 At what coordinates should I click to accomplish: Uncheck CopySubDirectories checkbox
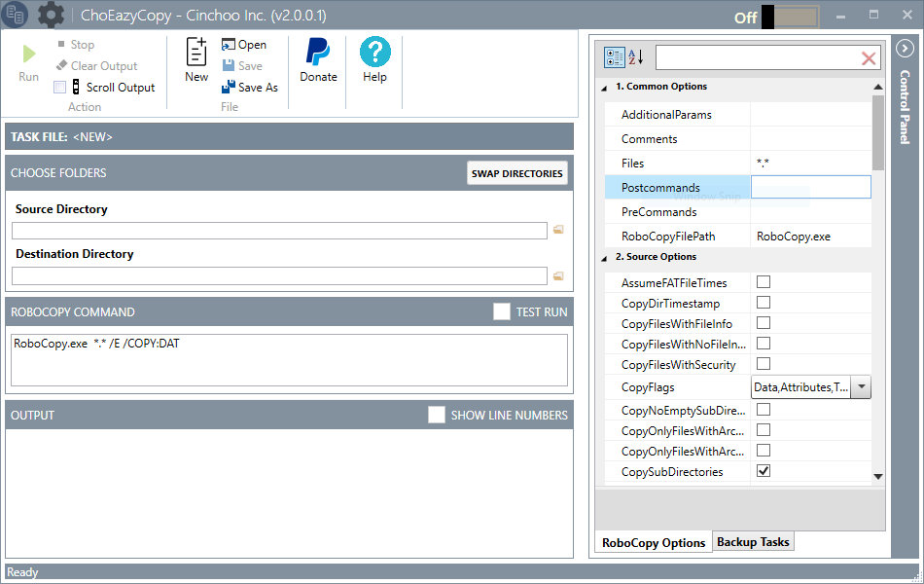(x=764, y=471)
